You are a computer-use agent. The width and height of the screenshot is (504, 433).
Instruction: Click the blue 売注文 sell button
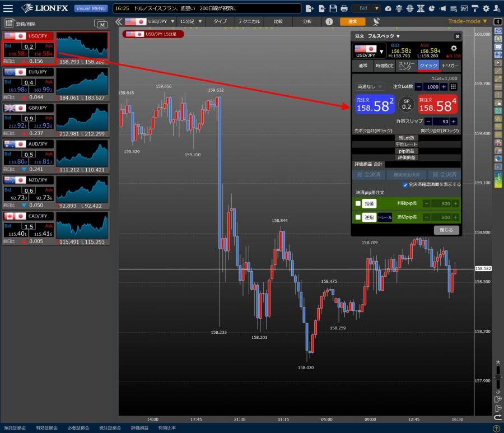[374, 104]
